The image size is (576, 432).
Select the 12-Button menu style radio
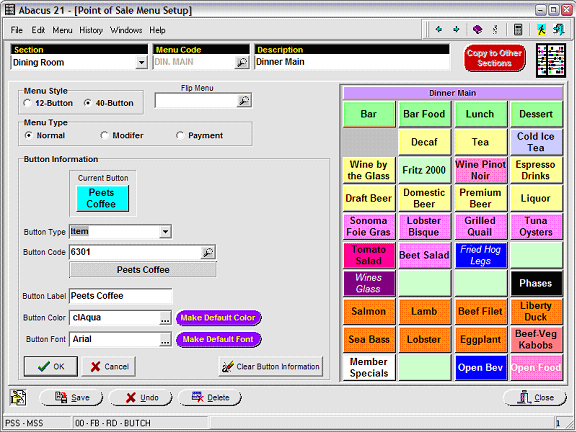(x=27, y=103)
